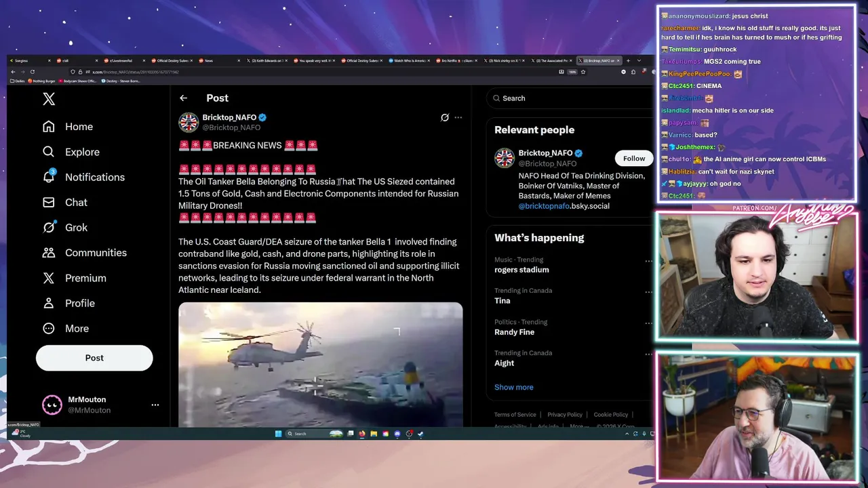Switch to the News browser tab
Image resolution: width=868 pixels, height=488 pixels.
(218, 61)
